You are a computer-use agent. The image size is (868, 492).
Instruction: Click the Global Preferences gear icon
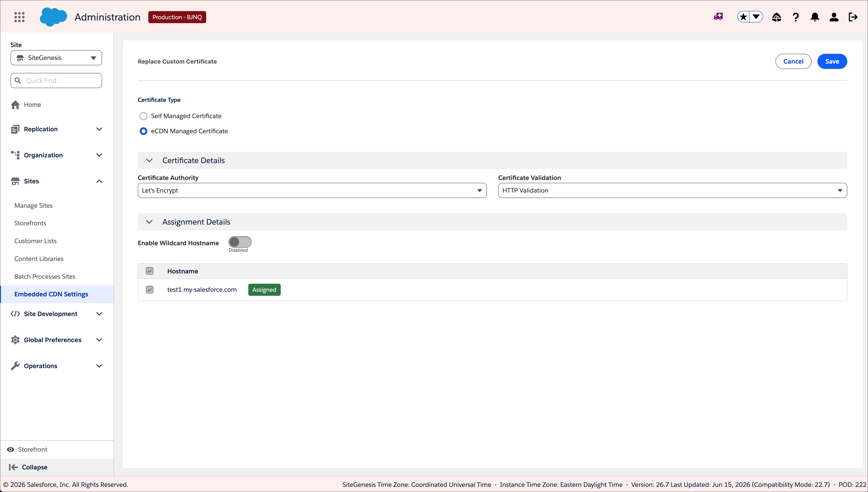(15, 340)
